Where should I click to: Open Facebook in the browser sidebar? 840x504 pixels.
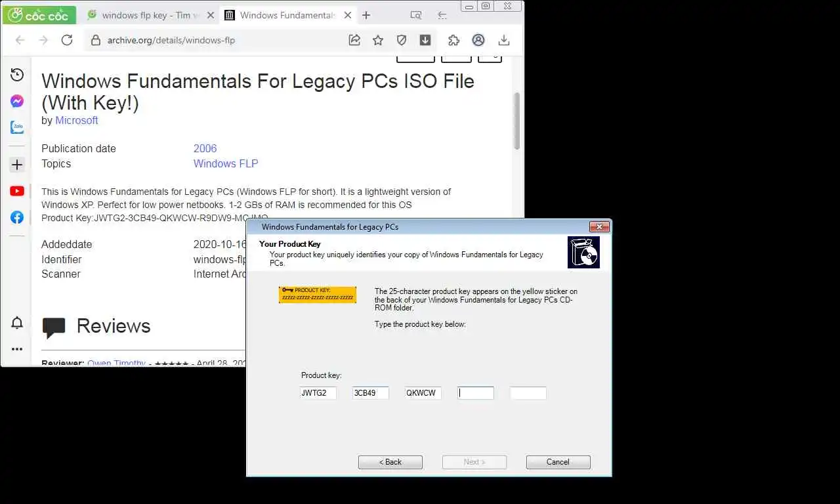17,217
